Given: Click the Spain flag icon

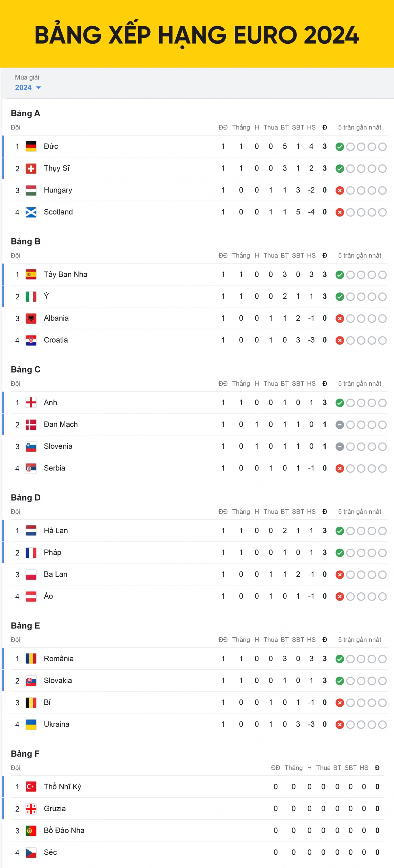Looking at the screenshot, I should tap(31, 275).
